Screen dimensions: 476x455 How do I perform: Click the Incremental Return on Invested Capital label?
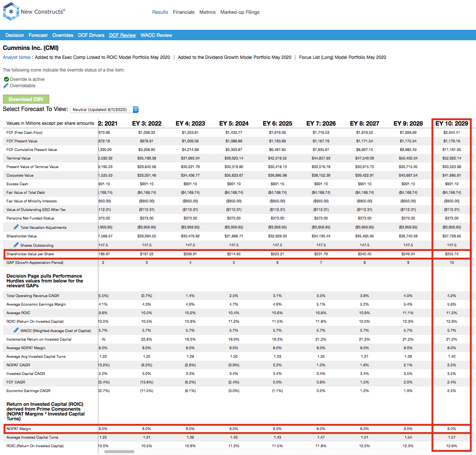[39, 339]
